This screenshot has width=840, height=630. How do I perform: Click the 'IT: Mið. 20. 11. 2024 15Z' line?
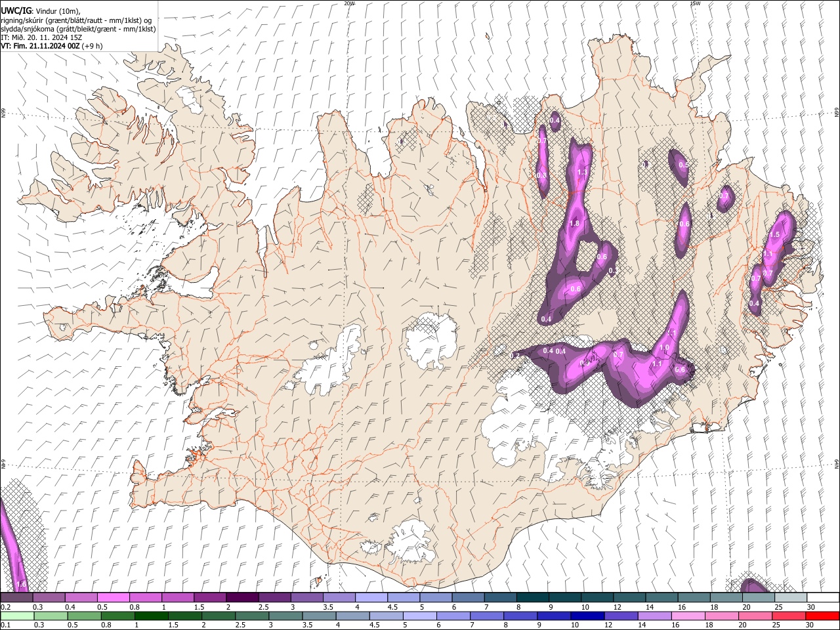point(41,37)
